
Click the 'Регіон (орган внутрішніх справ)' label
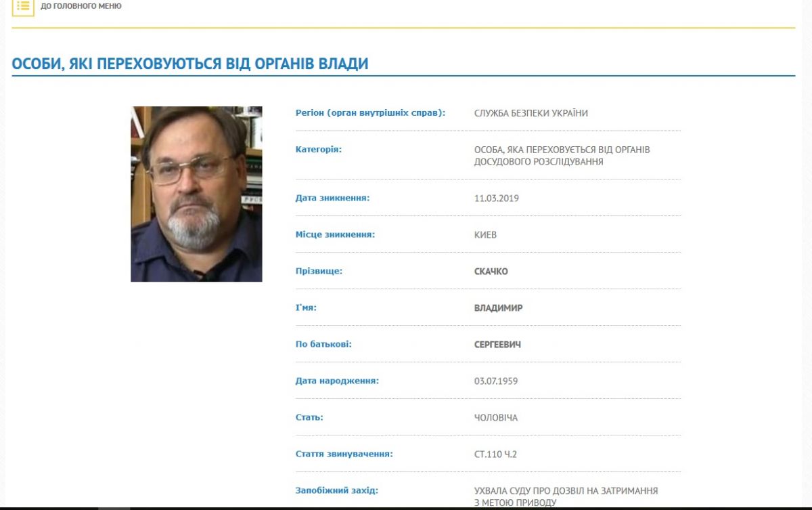370,113
